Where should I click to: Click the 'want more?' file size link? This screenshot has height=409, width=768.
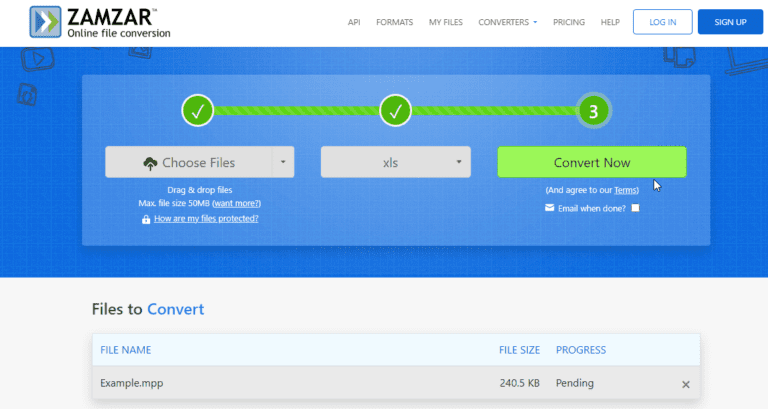[237, 203]
